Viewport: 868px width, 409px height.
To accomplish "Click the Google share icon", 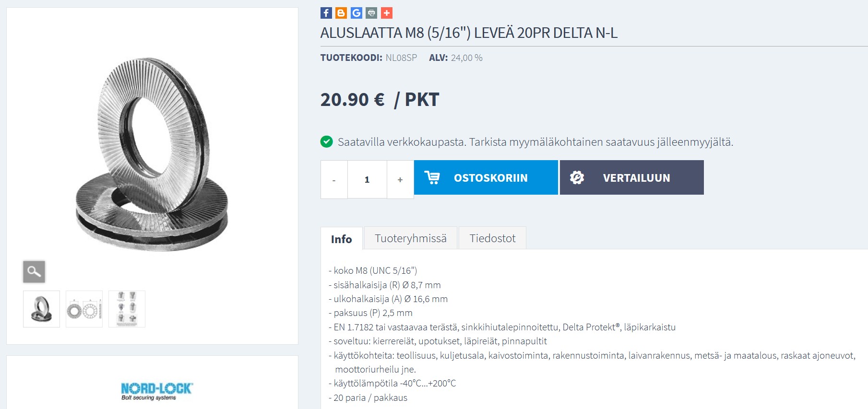I will pos(356,13).
